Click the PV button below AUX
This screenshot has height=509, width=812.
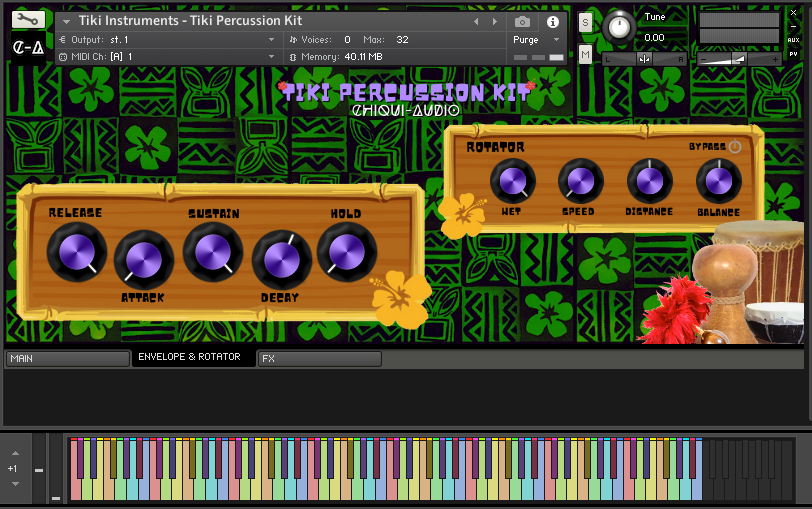pyautogui.click(x=793, y=54)
